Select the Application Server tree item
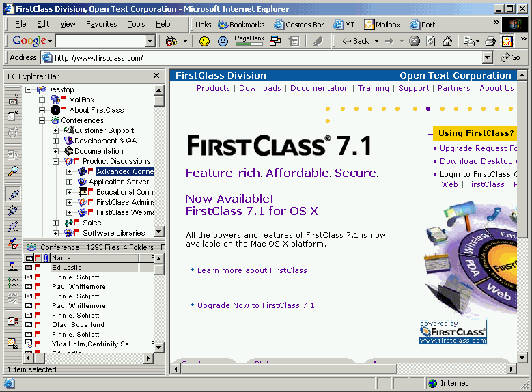 118,182
